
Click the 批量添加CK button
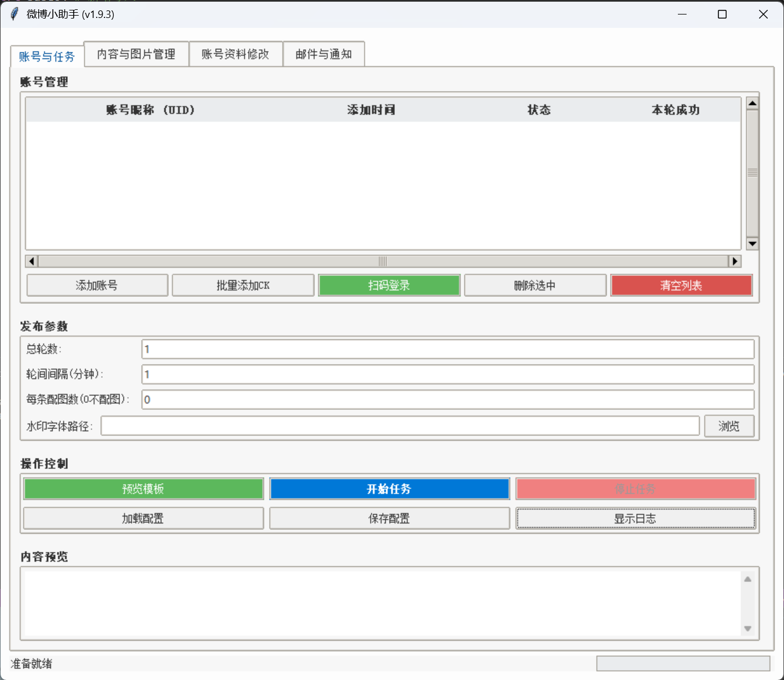(x=243, y=285)
